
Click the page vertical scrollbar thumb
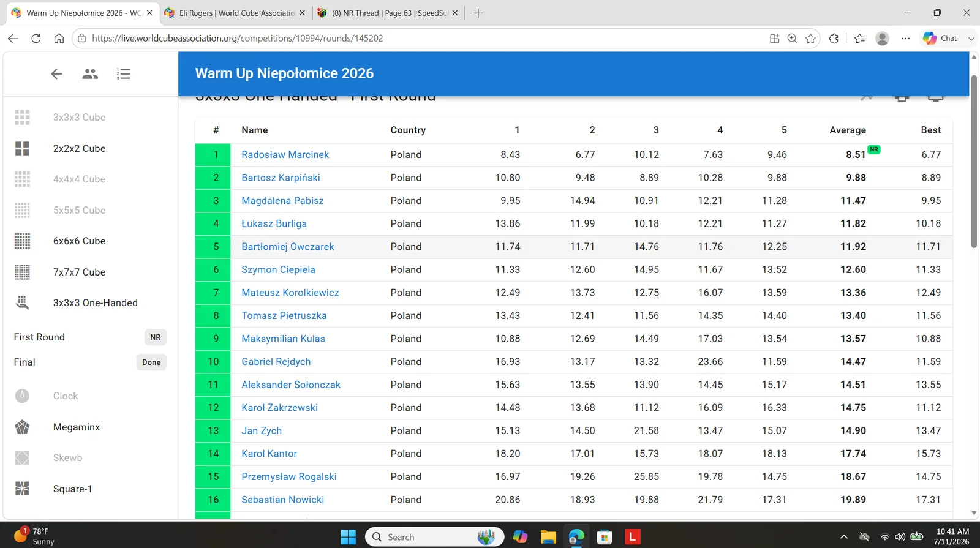(974, 162)
